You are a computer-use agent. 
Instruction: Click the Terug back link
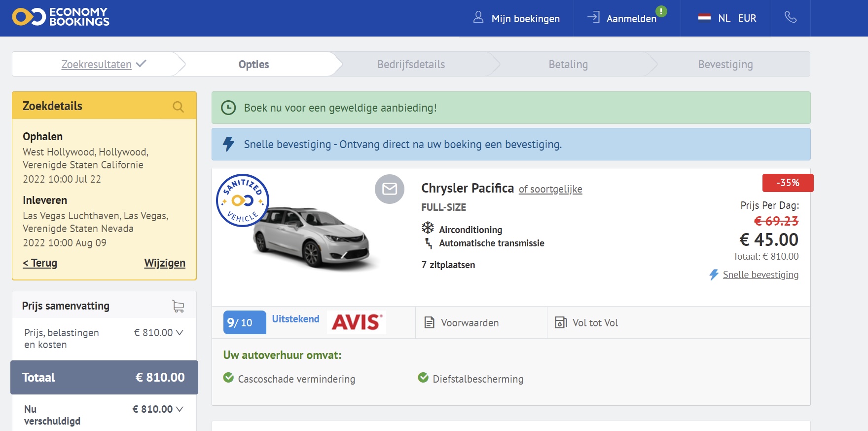click(x=40, y=263)
